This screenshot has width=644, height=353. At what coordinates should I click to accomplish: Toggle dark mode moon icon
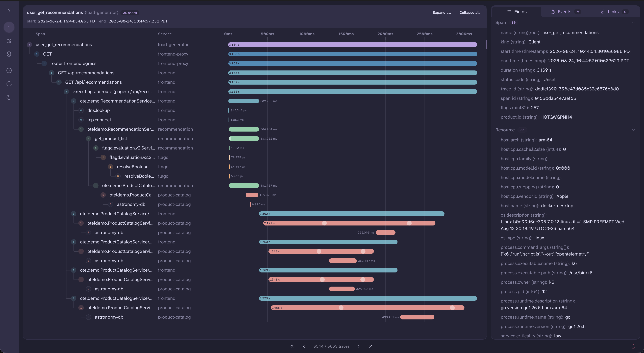click(x=9, y=97)
